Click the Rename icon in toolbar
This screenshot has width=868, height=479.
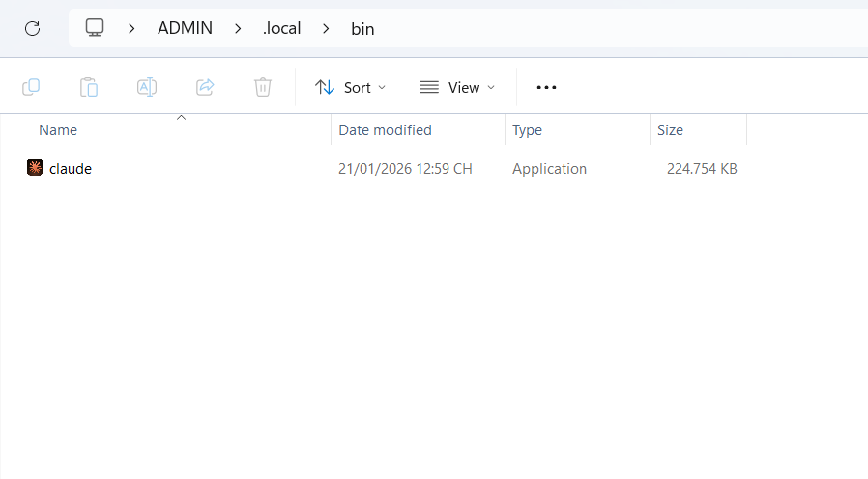[x=147, y=87]
